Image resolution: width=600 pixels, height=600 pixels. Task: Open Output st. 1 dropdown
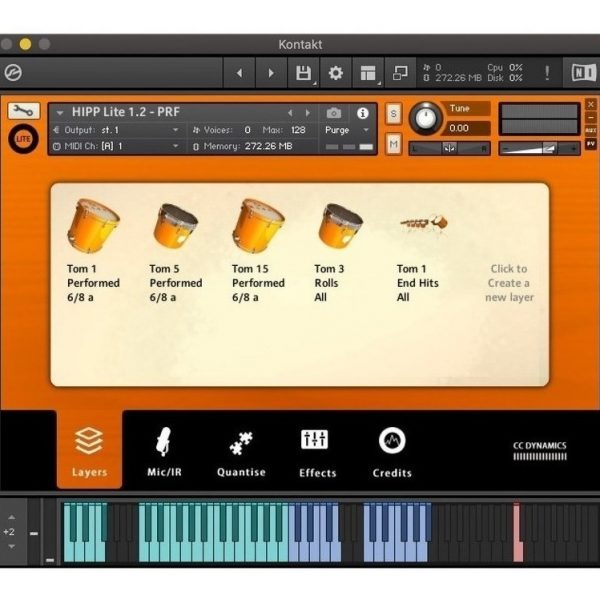[117, 130]
